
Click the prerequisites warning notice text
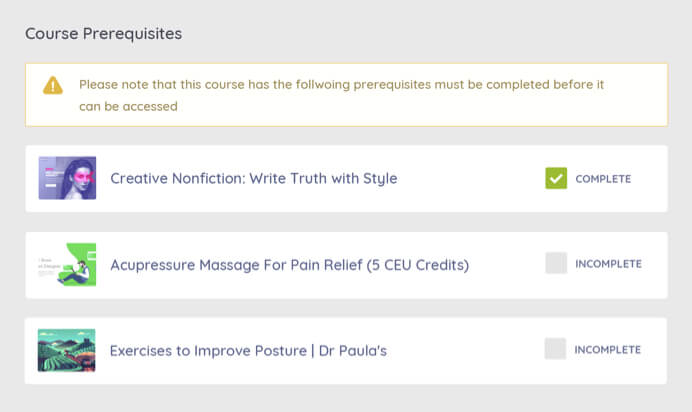pyautogui.click(x=341, y=95)
